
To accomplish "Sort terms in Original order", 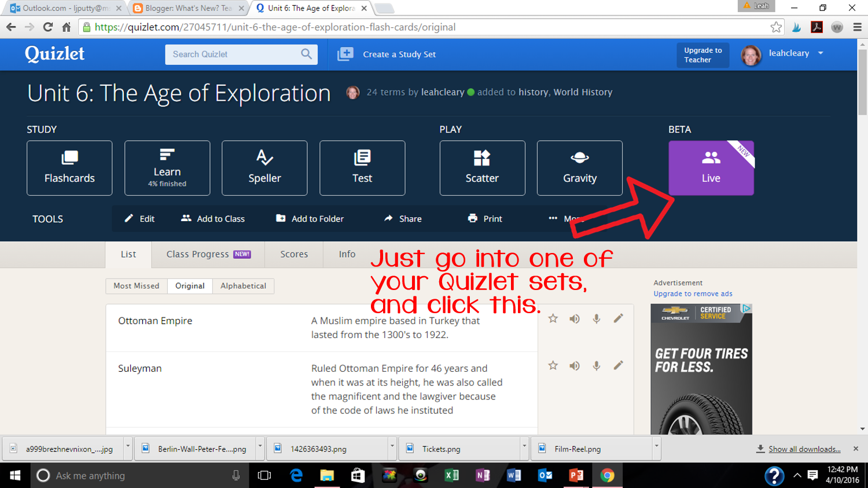I will click(x=190, y=286).
